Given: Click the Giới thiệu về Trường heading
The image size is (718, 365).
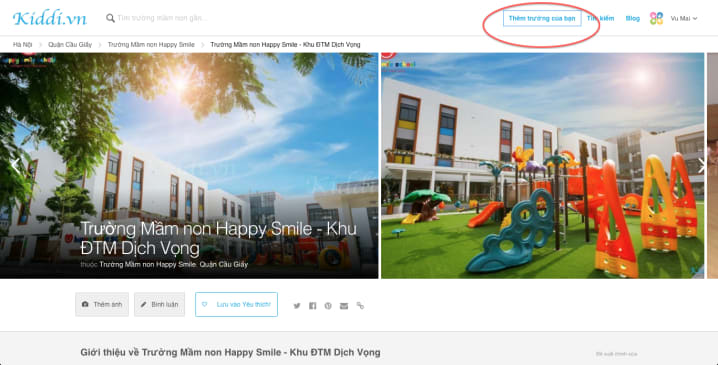Looking at the screenshot, I should 230,352.
